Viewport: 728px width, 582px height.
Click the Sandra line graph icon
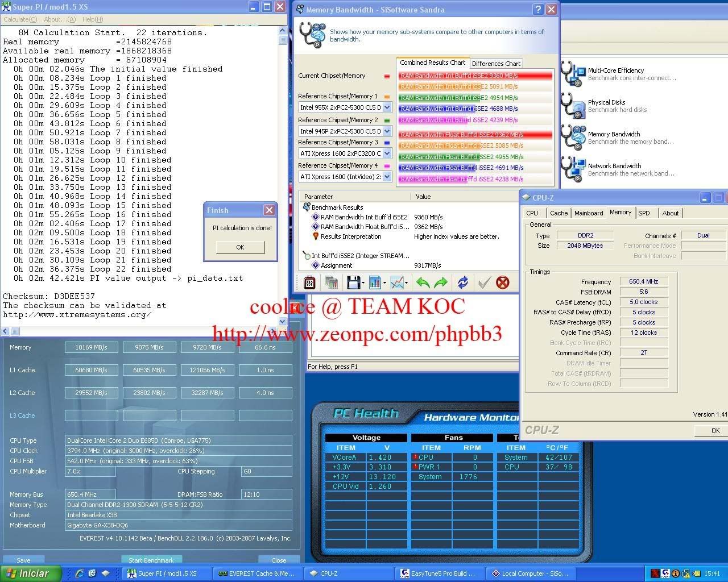click(397, 282)
